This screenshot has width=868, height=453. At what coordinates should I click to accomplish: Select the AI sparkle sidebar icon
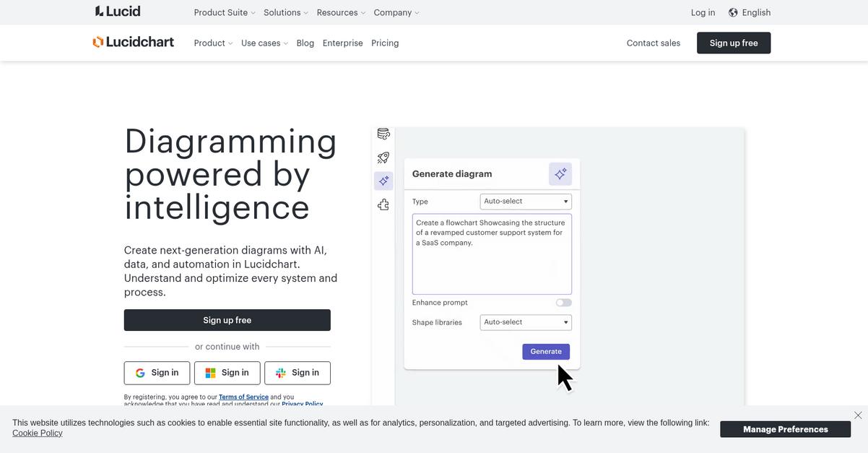coord(383,181)
